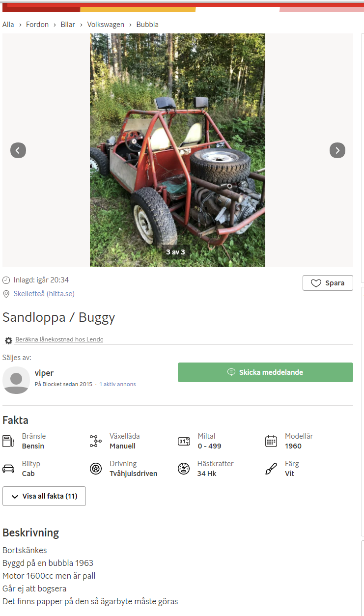Click the Alla breadcrumb link

click(8, 25)
